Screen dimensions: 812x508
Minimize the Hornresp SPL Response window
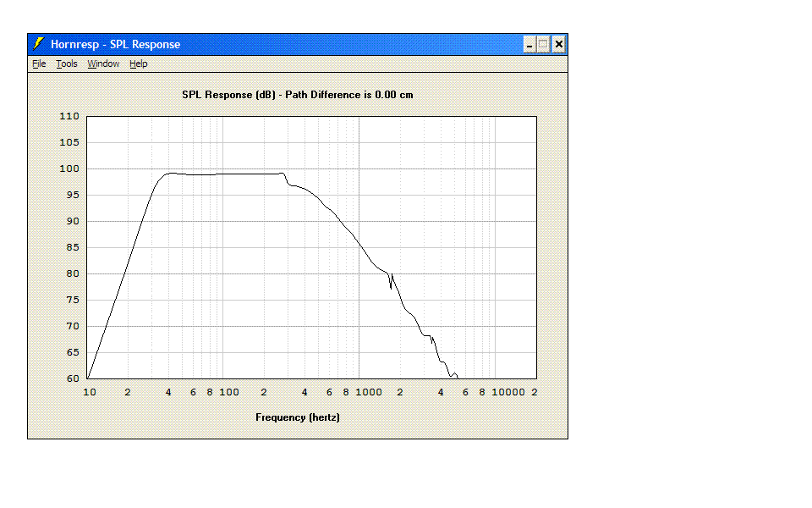click(x=529, y=45)
